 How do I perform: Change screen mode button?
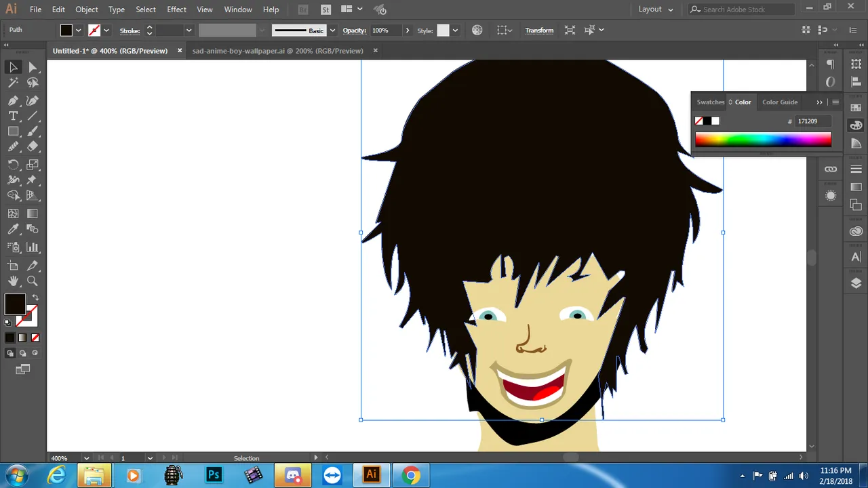click(x=23, y=369)
